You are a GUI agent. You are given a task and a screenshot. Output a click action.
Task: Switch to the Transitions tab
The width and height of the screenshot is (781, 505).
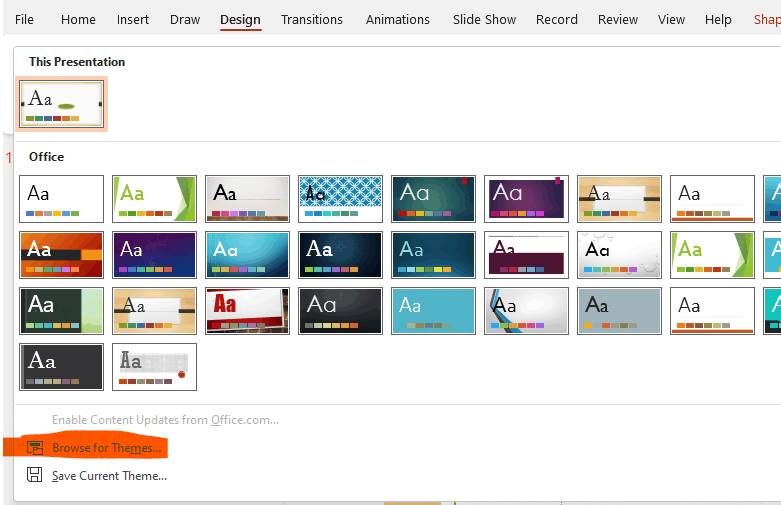point(312,19)
